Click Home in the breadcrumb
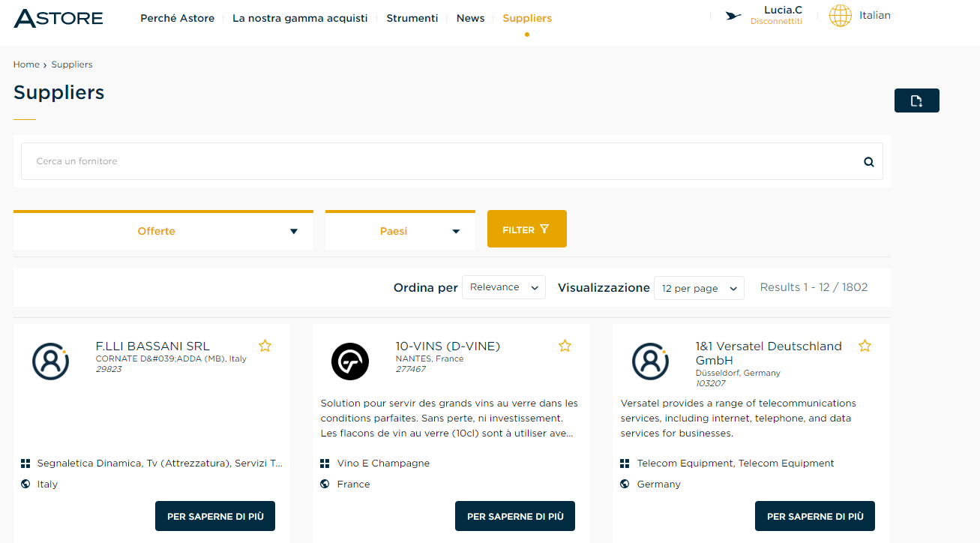 (26, 64)
